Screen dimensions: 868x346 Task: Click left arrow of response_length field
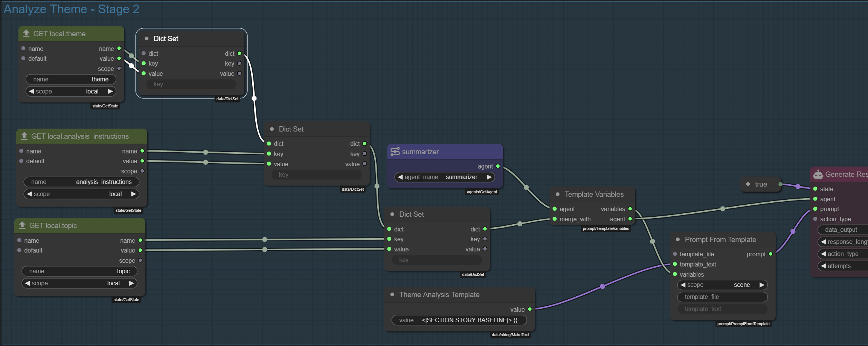(x=823, y=242)
